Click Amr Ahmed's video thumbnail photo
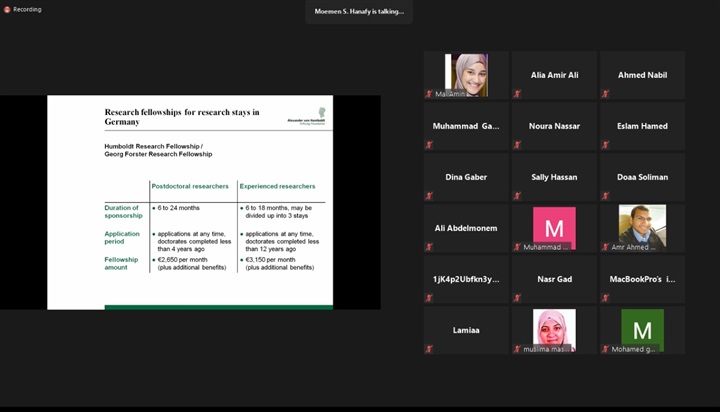Screen dimensions: 720x412 (x=642, y=225)
